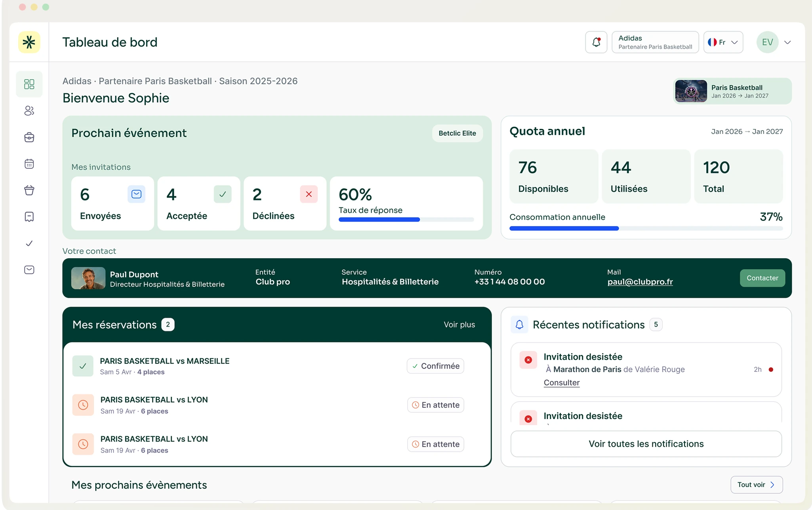Click the 76 Disponibles quota card
The width and height of the screenshot is (812, 510).
[554, 176]
